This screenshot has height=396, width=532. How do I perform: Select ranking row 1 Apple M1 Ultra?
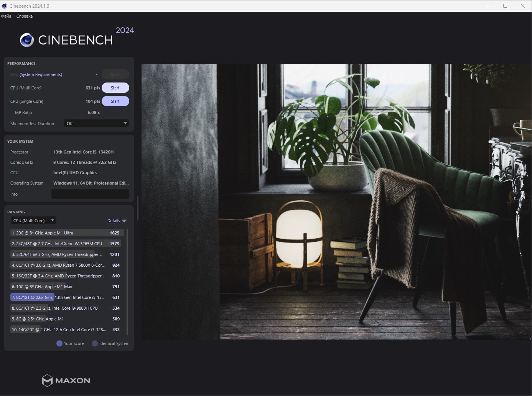point(67,233)
